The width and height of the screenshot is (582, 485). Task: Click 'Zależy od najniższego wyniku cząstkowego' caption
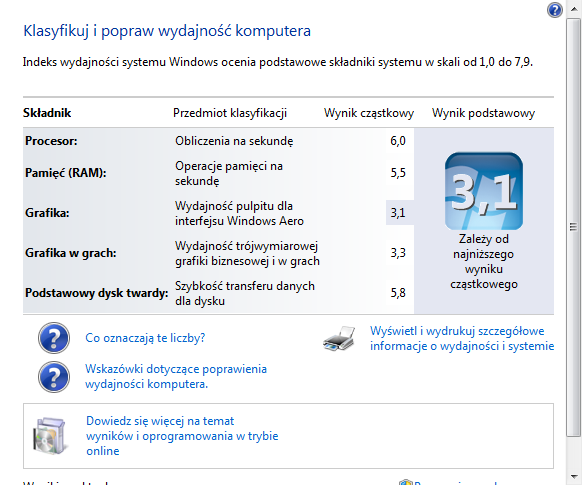pos(484,262)
